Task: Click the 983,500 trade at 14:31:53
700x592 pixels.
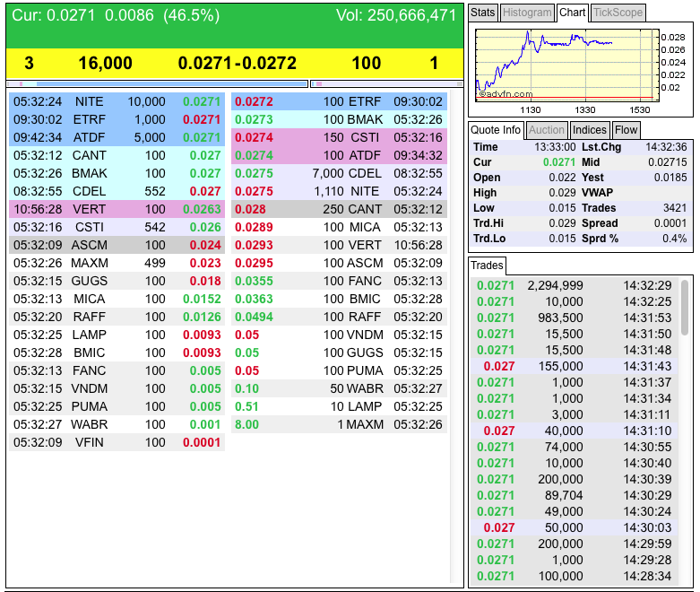Action: [575, 318]
